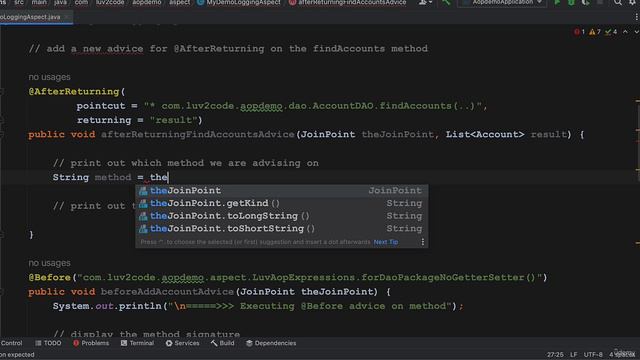Run AopdemoApplication with the green play icon
The width and height of the screenshot is (640, 360).
(x=557, y=2)
